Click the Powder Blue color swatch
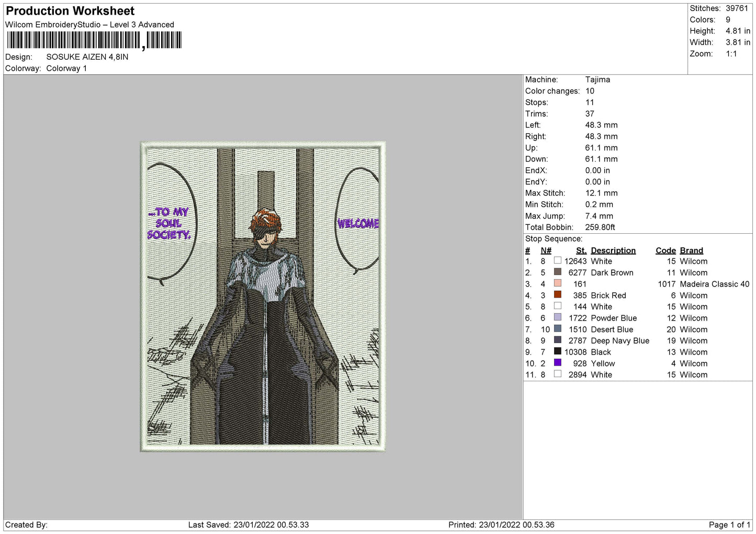 point(558,317)
